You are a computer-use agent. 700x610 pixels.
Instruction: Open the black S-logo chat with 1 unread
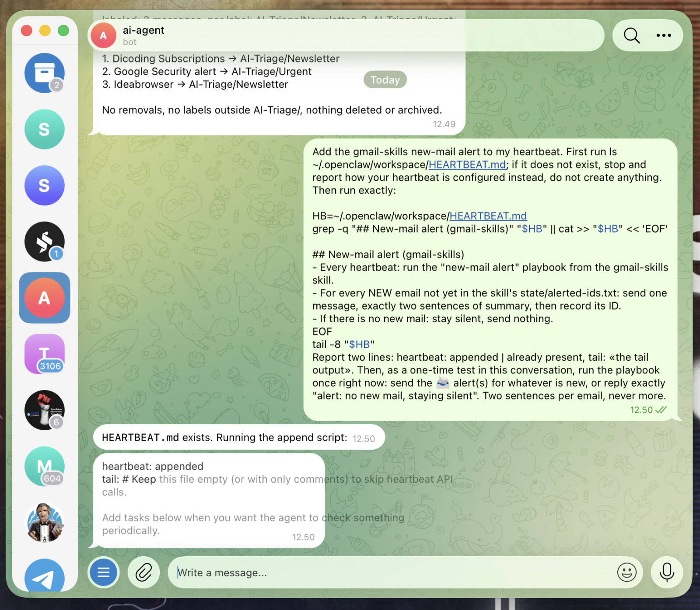pyautogui.click(x=44, y=241)
